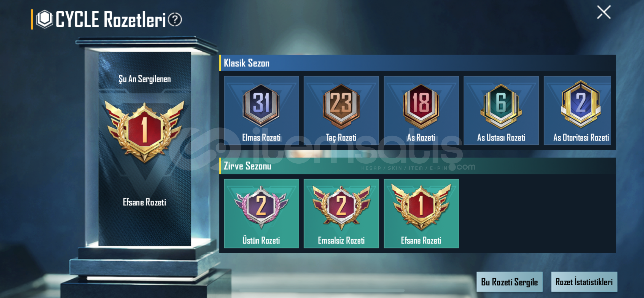
Task: Click the displayed Efsane badge in showcase
Action: [144, 132]
